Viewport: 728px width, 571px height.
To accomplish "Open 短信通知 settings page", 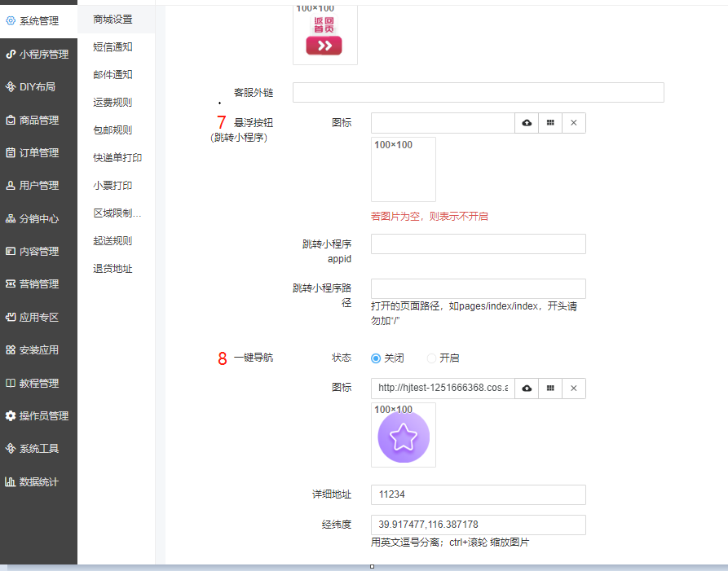I will coord(113,47).
